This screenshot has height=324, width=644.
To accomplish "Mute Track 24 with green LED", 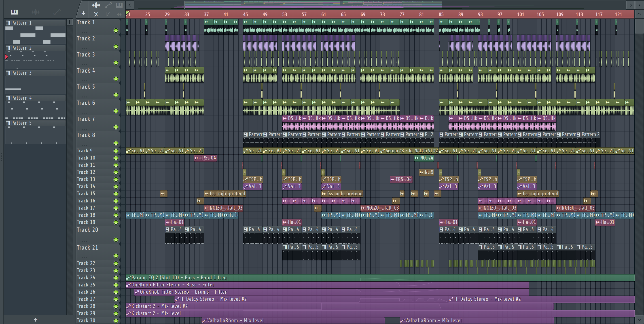I will coord(116,278).
